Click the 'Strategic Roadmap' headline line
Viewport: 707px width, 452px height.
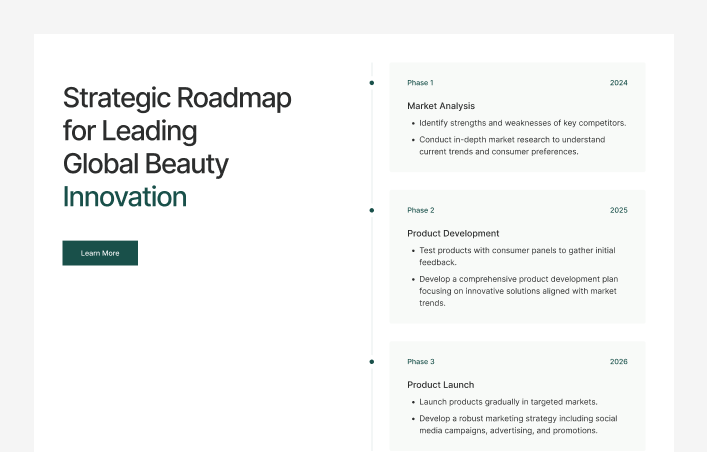coord(177,98)
